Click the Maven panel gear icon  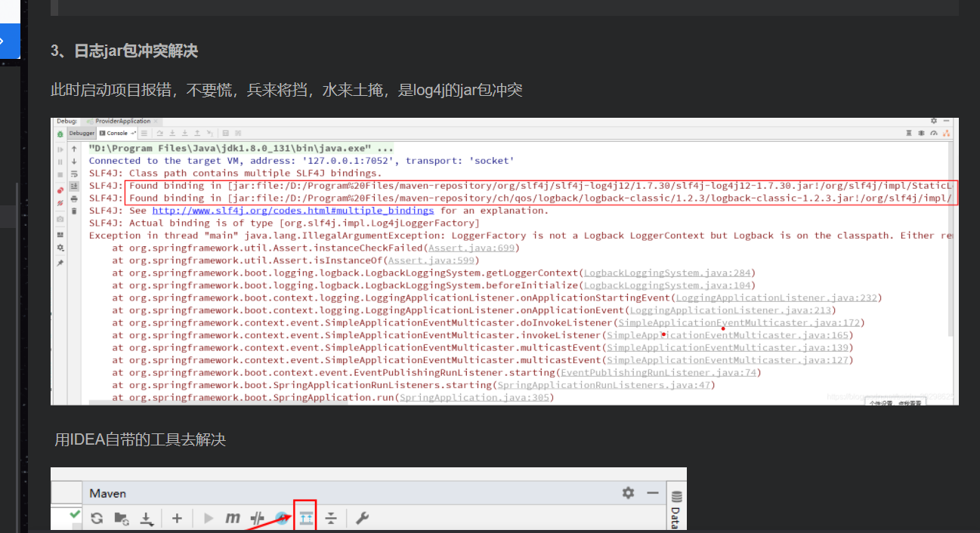tap(628, 493)
